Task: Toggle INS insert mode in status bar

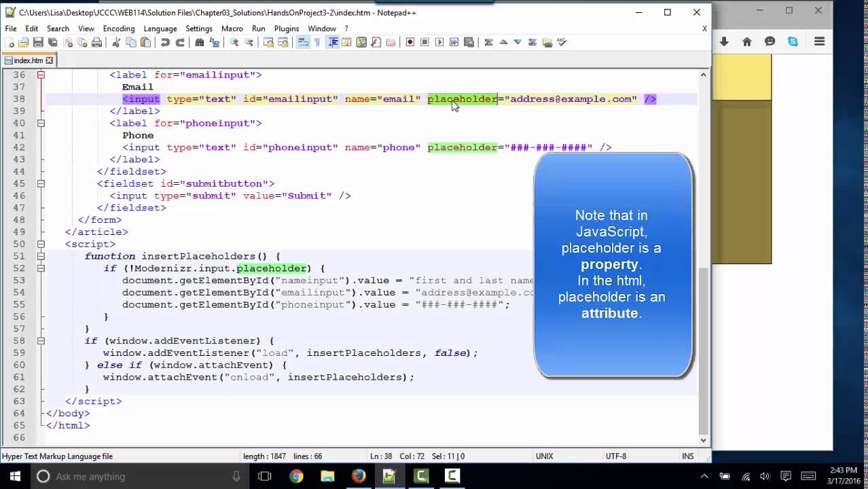Action: (687, 456)
